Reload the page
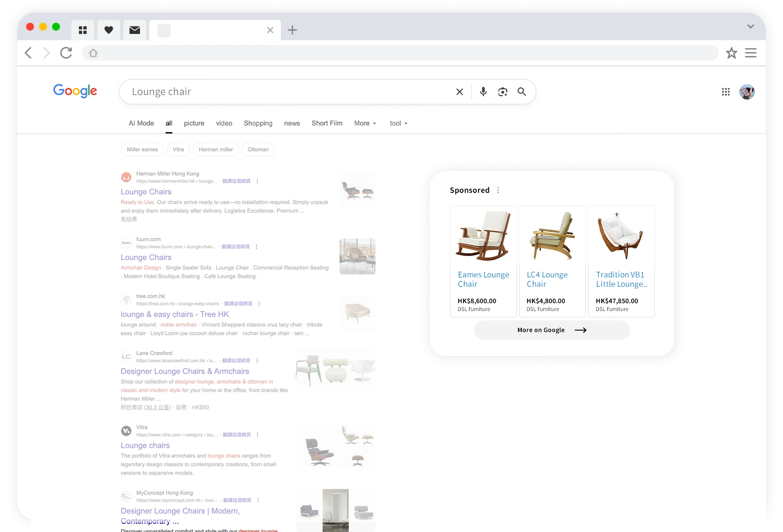783x532 pixels. point(66,53)
